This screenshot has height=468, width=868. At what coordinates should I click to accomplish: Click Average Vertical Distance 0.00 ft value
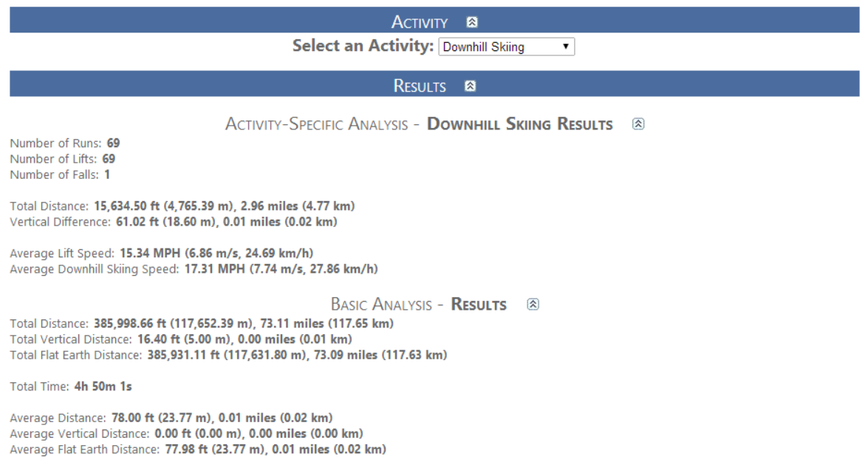click(x=259, y=434)
